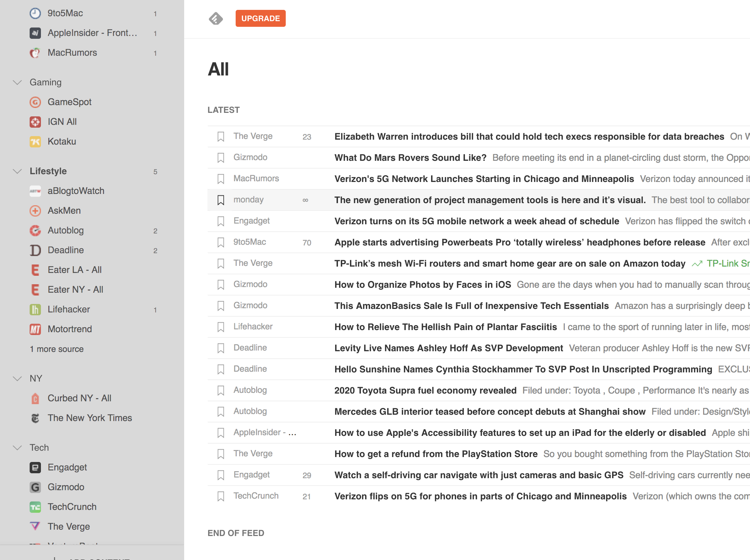Screen dimensions: 750x560
Task: Bookmark the Elizabeth Warren bill article
Action: click(221, 136)
